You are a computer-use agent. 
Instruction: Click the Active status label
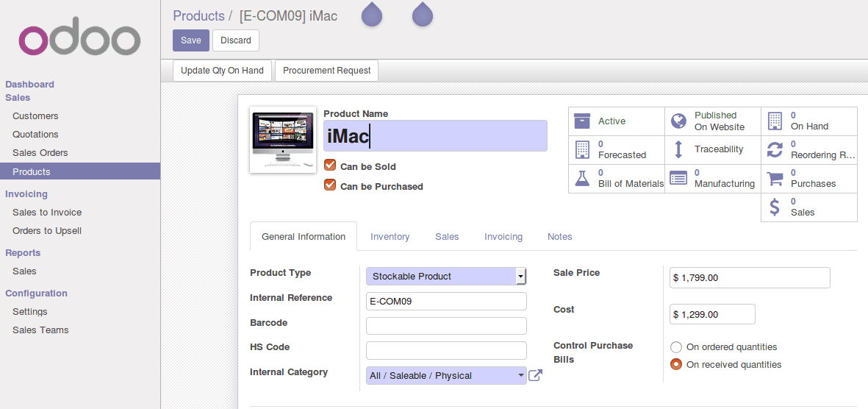point(611,121)
